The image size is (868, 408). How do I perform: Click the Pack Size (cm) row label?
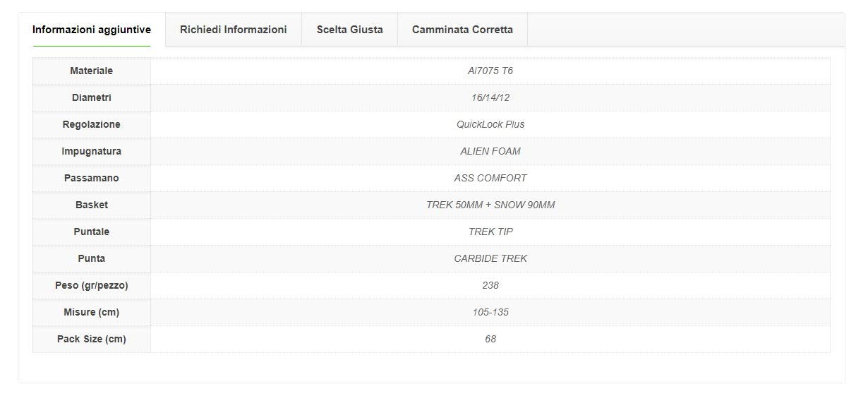pos(91,339)
